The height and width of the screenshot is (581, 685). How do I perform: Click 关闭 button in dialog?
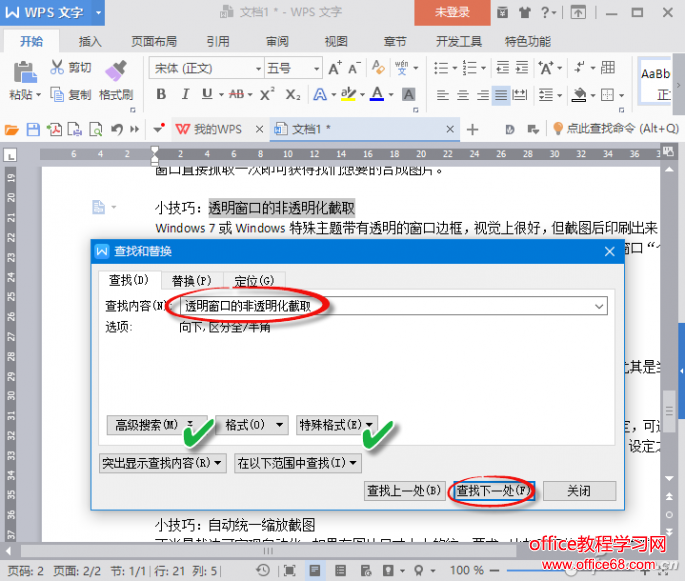[x=579, y=491]
